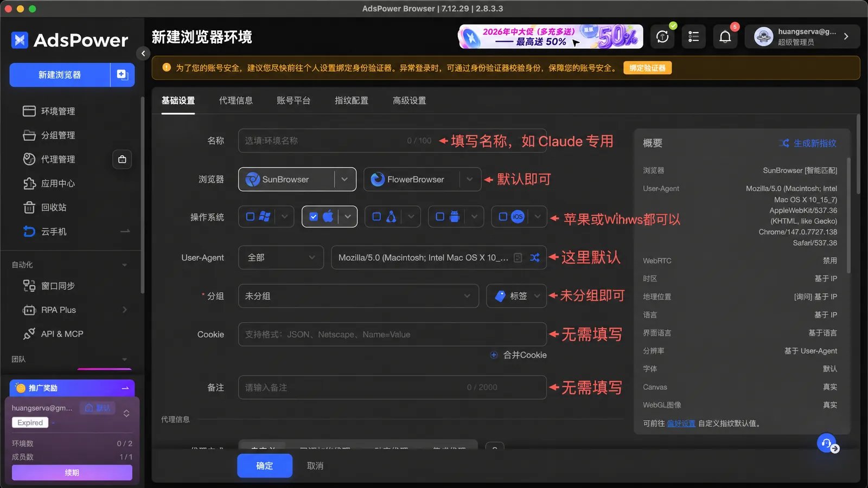Select the FlowerBrowser option
868x488 pixels.
(x=411, y=179)
